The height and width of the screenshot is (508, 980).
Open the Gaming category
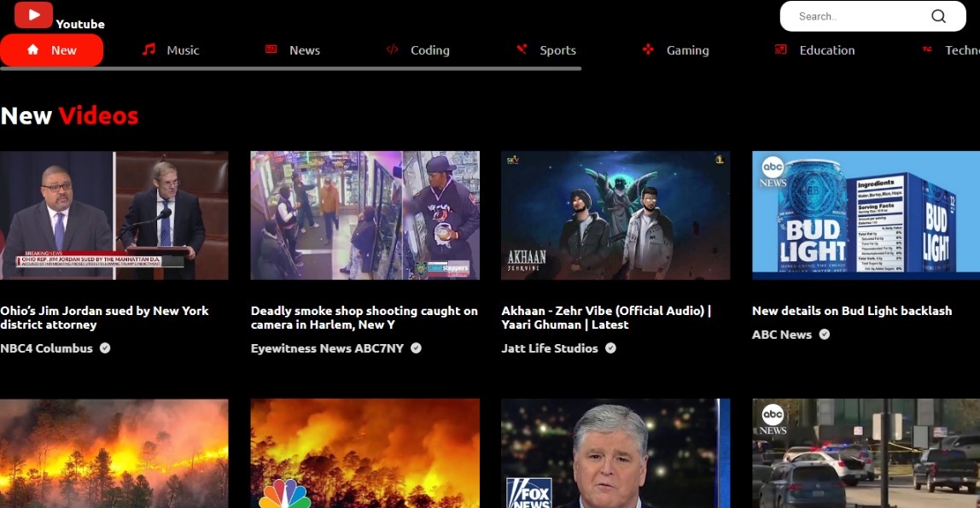pyautogui.click(x=675, y=50)
